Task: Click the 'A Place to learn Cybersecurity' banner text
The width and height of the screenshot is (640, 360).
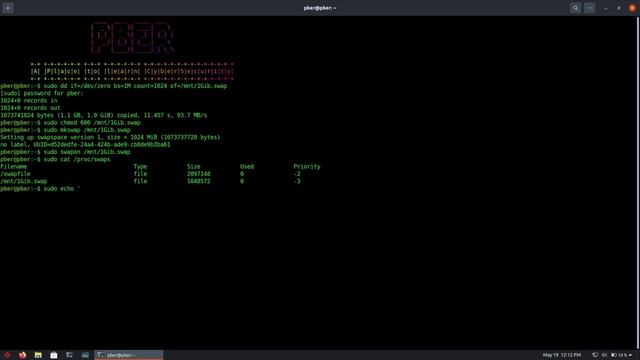Action: pyautogui.click(x=132, y=71)
